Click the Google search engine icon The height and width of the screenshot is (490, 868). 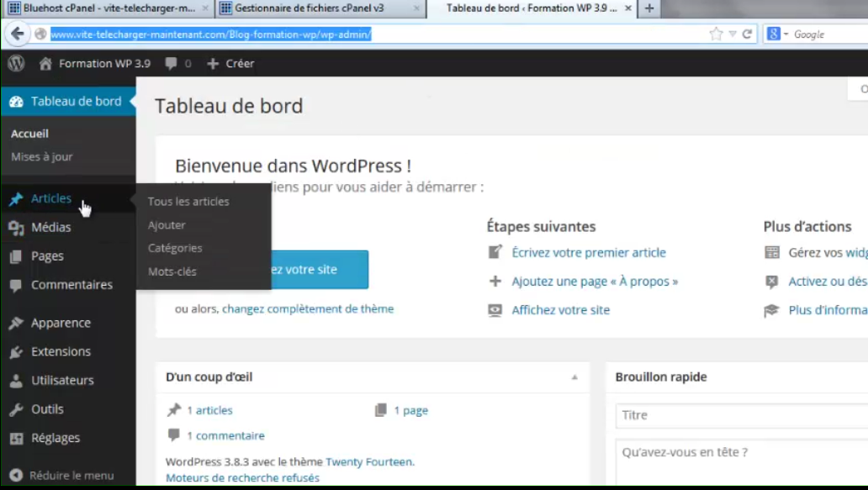(x=773, y=34)
